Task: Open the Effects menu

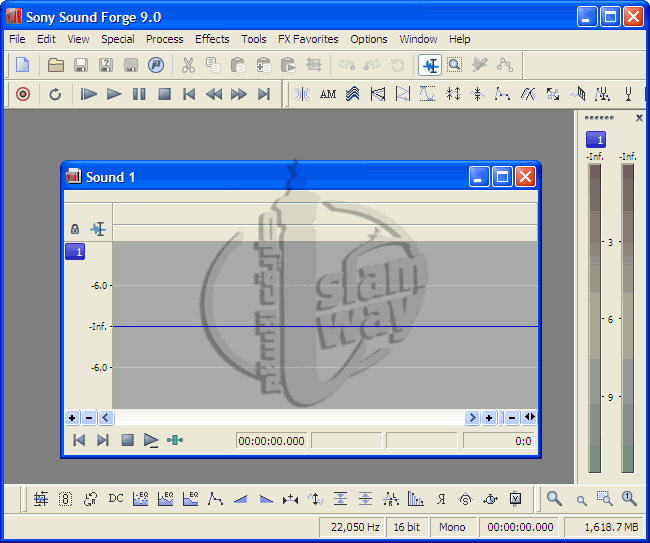Action: pyautogui.click(x=212, y=39)
